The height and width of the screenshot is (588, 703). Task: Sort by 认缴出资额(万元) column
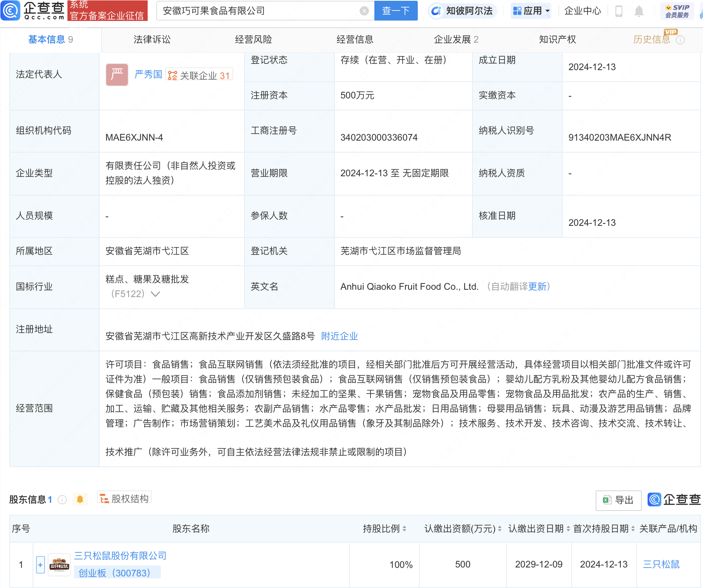(500, 529)
